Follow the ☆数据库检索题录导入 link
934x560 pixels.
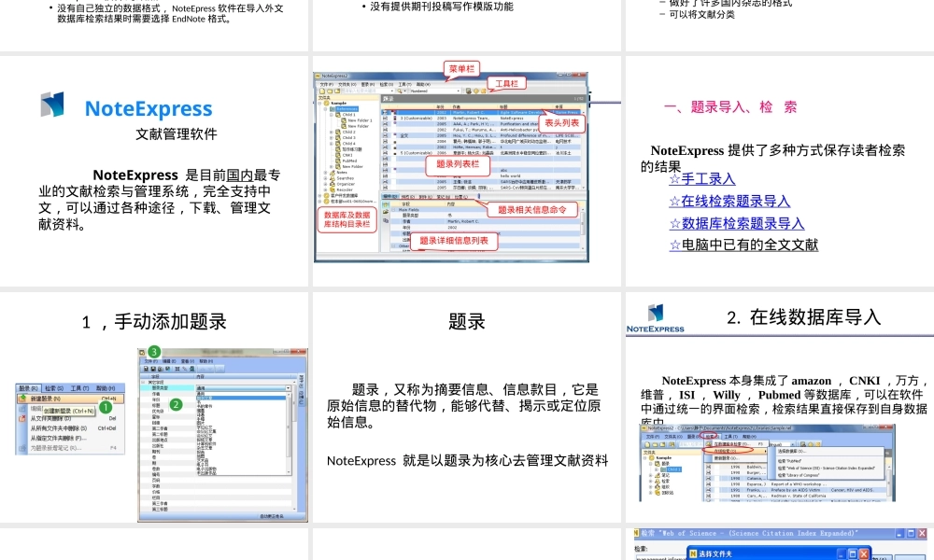737,223
